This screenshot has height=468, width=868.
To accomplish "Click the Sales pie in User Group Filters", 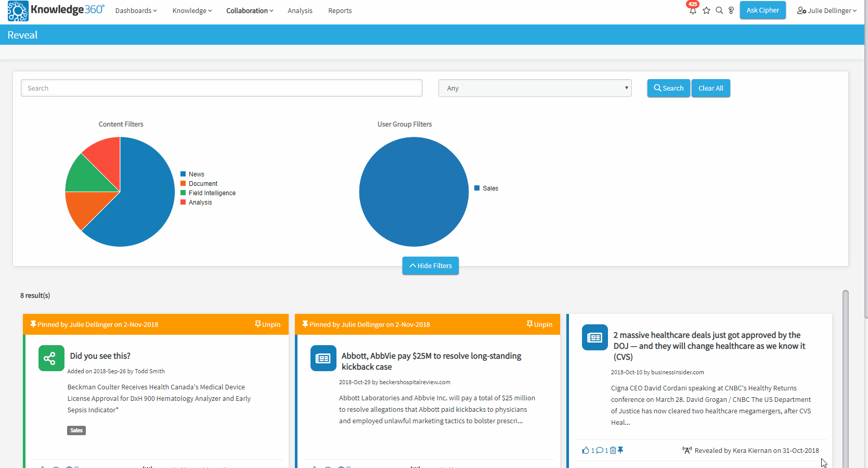I will point(414,192).
